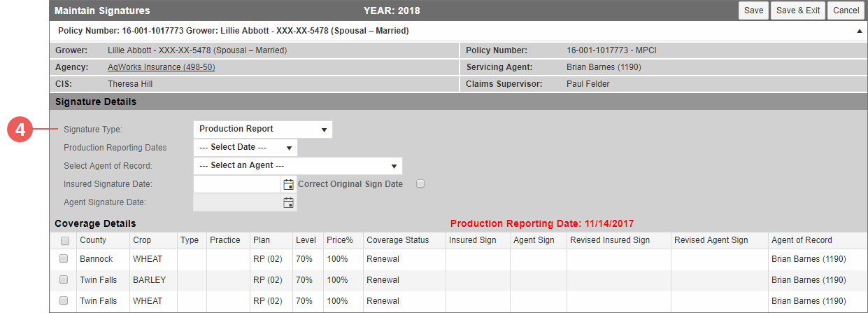Viewport: 868px width, 313px height.
Task: Collapse the policy header triangle icon
Action: coord(859,32)
